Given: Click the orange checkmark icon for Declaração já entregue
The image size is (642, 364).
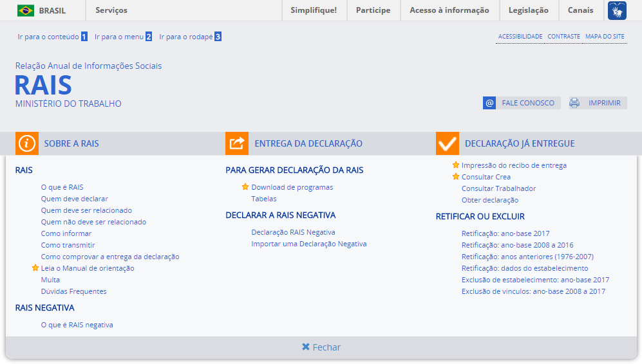Looking at the screenshot, I should 448,143.
